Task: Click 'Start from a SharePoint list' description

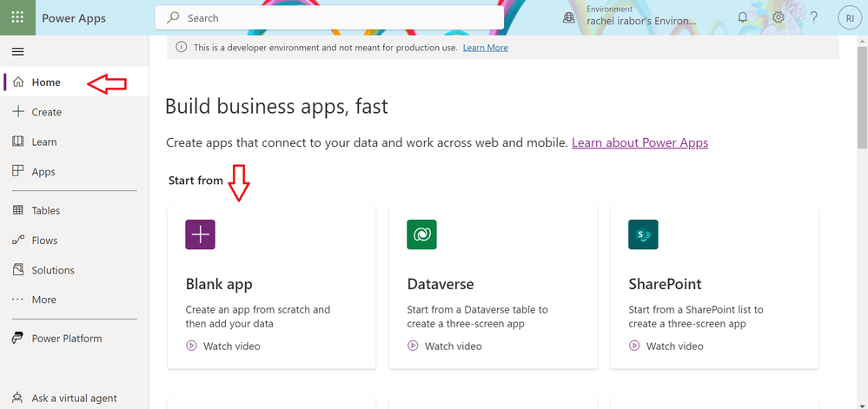Action: pos(696,317)
